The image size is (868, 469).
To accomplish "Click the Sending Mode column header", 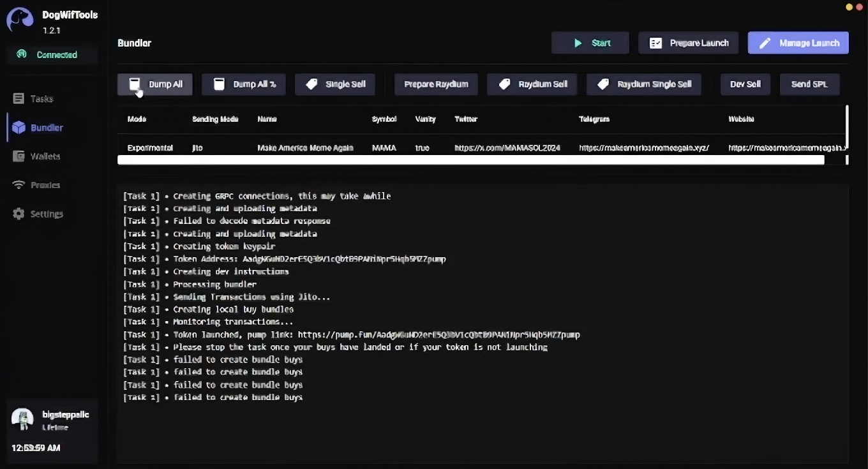I will (215, 119).
